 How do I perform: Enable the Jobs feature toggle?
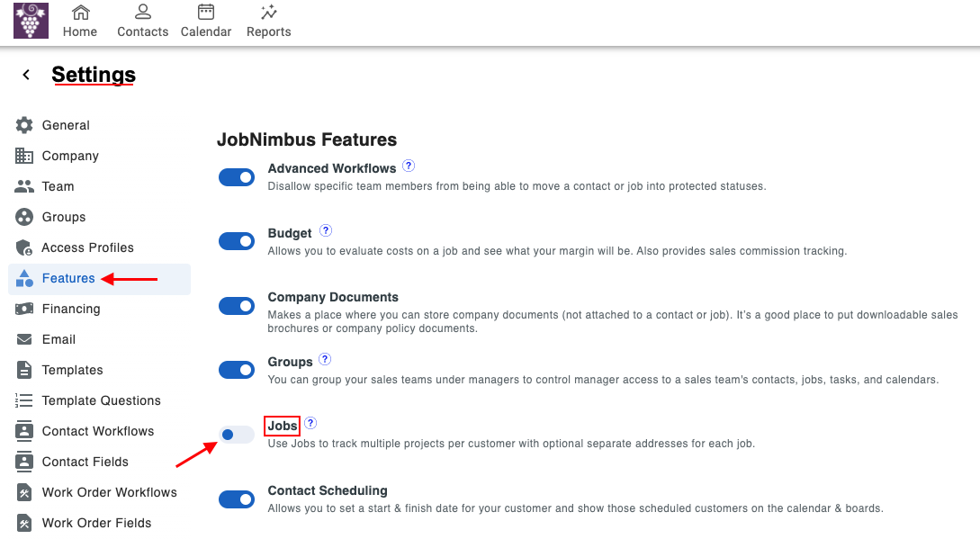[x=237, y=435]
